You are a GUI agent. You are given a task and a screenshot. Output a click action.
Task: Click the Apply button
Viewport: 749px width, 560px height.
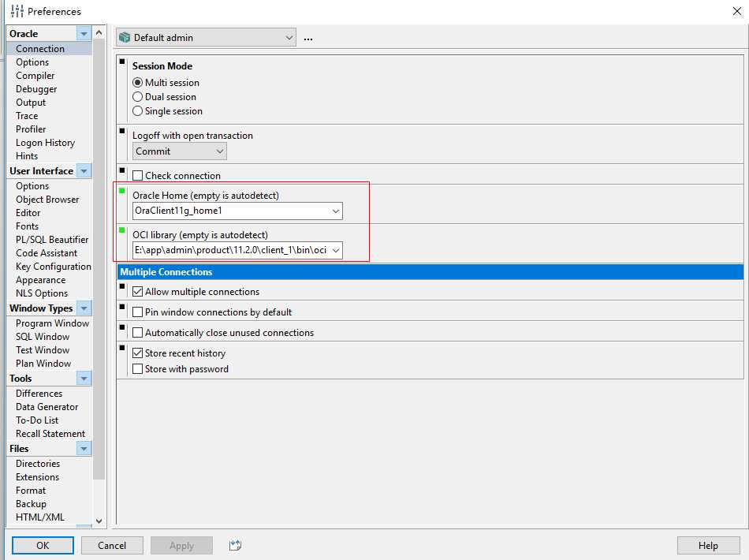click(x=181, y=545)
